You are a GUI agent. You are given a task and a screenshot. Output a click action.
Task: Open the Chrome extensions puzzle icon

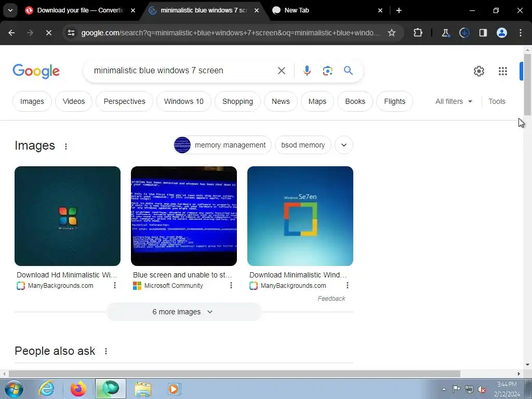[x=418, y=33]
